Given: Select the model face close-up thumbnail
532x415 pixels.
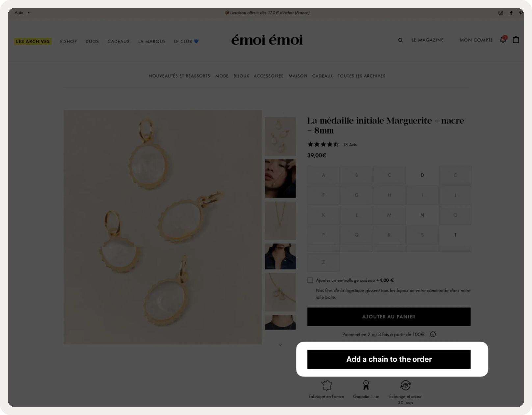Looking at the screenshot, I should tap(280, 179).
